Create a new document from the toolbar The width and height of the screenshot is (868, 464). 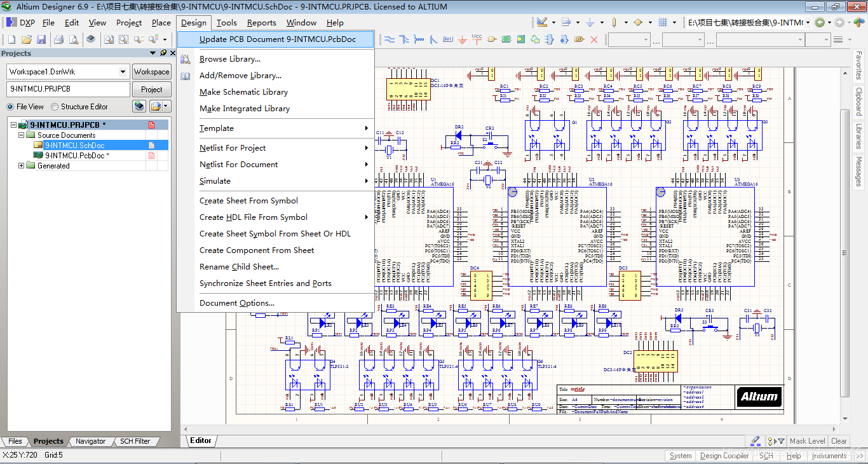[x=11, y=39]
